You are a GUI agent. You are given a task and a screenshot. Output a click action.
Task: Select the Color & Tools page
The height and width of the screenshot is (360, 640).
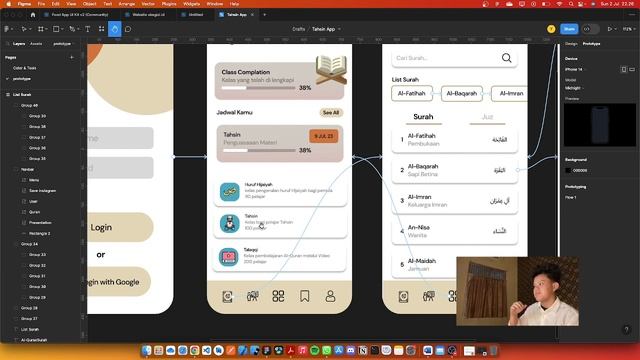click(x=24, y=68)
